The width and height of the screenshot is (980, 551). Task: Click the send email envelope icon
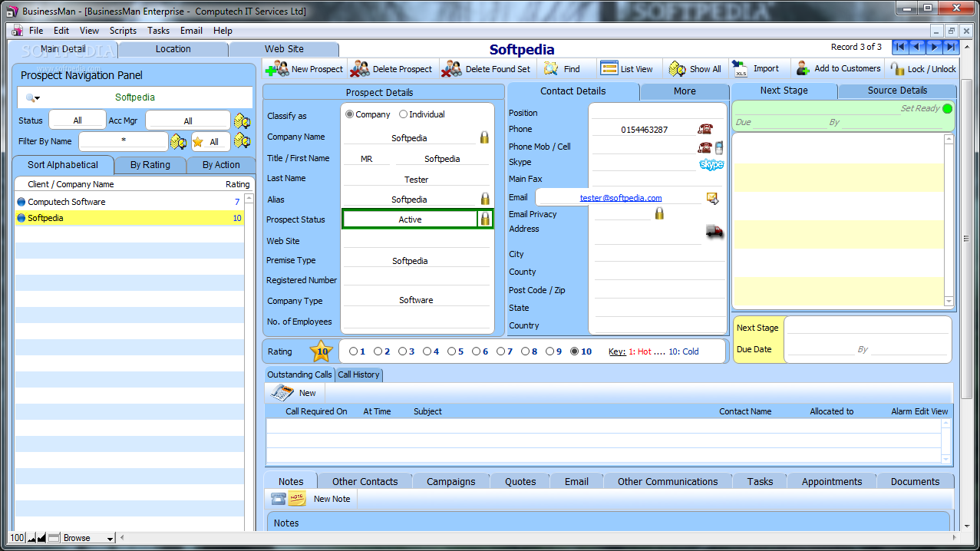pos(713,198)
